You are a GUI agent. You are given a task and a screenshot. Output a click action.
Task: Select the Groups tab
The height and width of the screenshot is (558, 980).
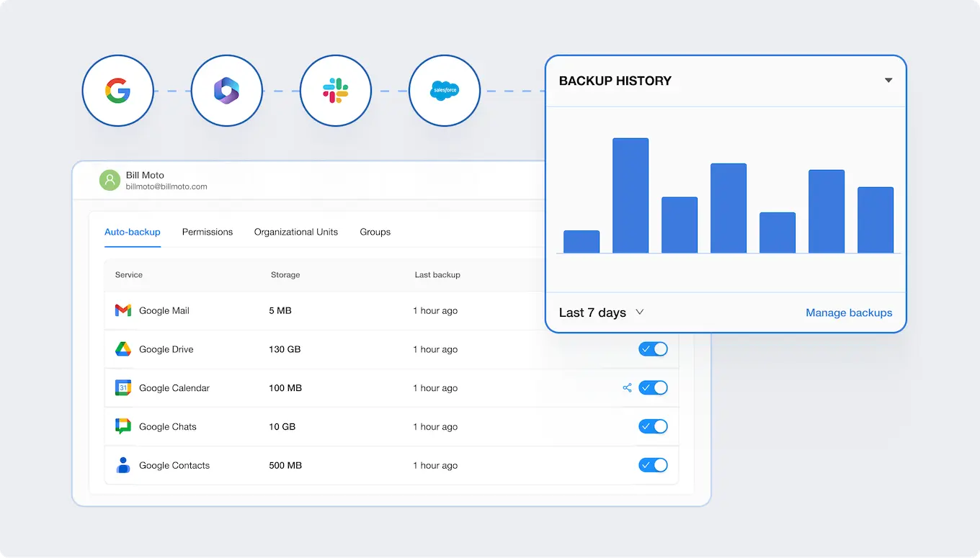coord(375,232)
